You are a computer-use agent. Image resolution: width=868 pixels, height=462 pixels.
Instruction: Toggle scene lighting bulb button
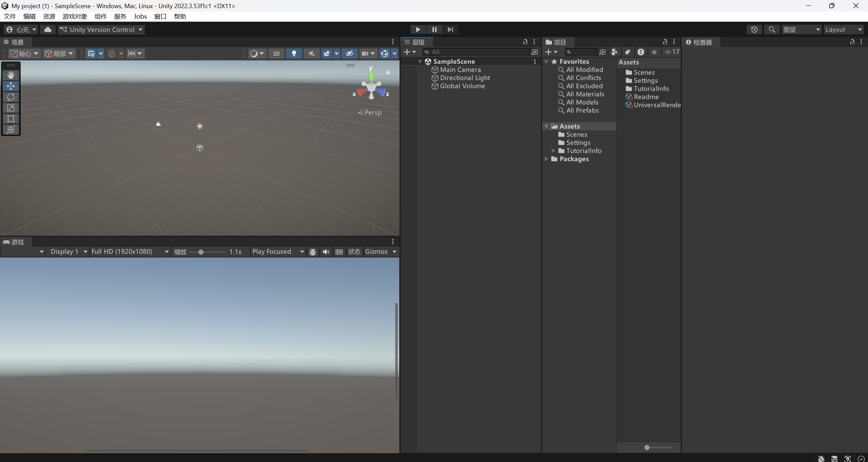(294, 54)
